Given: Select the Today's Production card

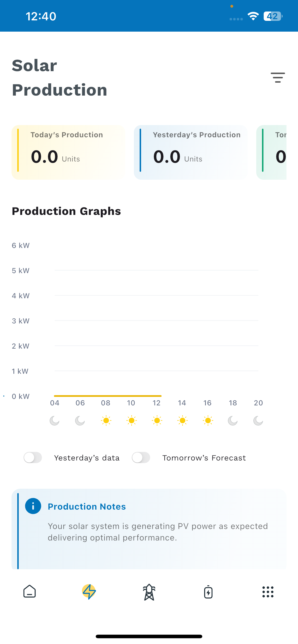Looking at the screenshot, I should [x=68, y=152].
